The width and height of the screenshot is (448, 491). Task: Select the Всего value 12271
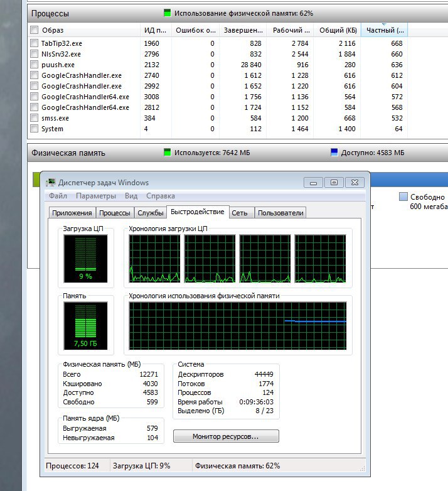(149, 374)
